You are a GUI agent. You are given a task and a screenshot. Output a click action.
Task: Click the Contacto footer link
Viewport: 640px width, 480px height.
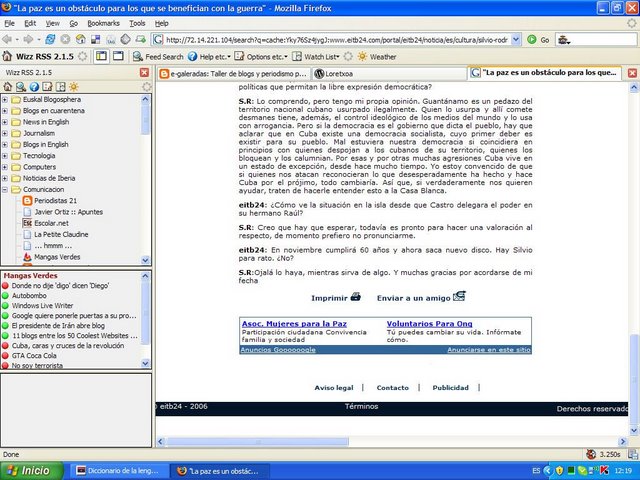pos(392,388)
